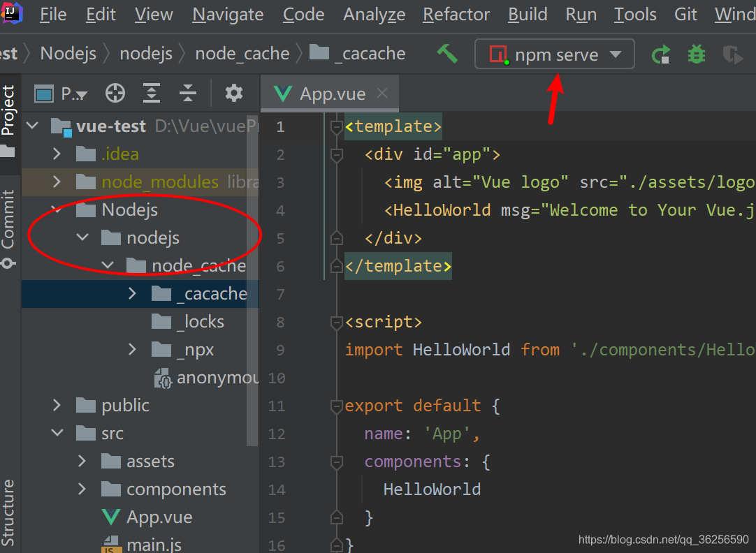
Task: Click the green Debug bug icon
Action: click(696, 54)
